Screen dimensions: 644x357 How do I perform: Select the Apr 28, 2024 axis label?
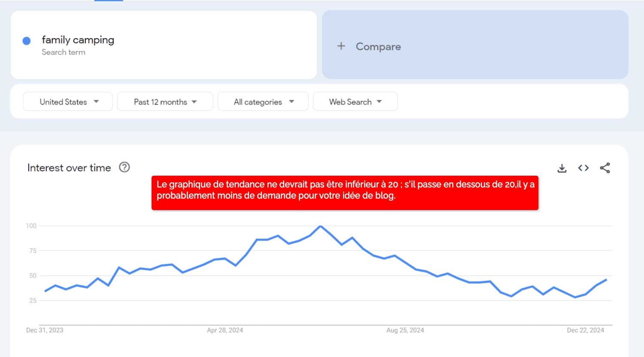(225, 330)
